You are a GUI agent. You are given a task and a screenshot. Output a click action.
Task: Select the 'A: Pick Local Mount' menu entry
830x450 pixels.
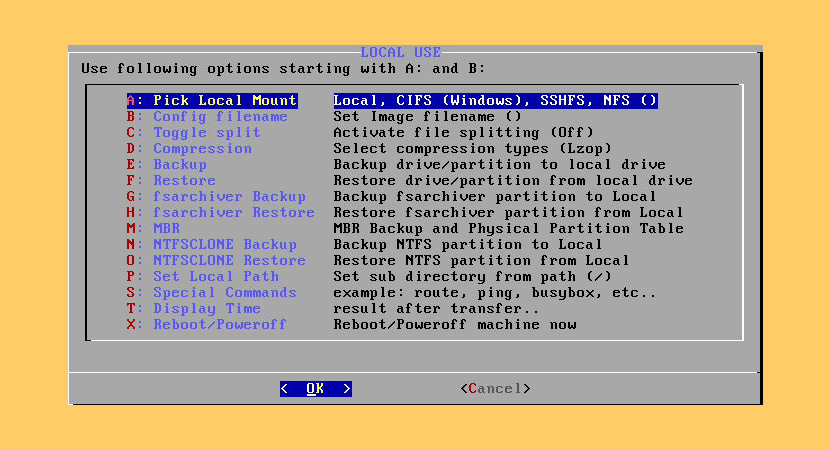point(212,101)
